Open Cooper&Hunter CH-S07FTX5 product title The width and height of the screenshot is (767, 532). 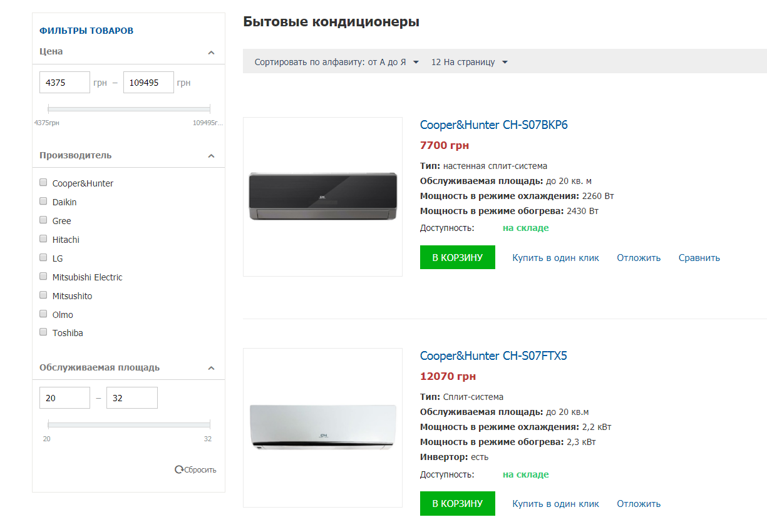493,356
